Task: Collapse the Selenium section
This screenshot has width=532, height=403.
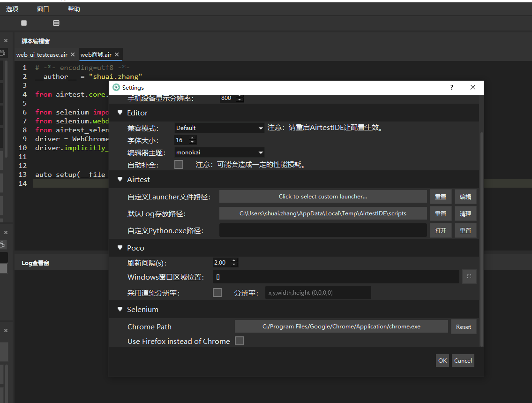Action: point(120,309)
